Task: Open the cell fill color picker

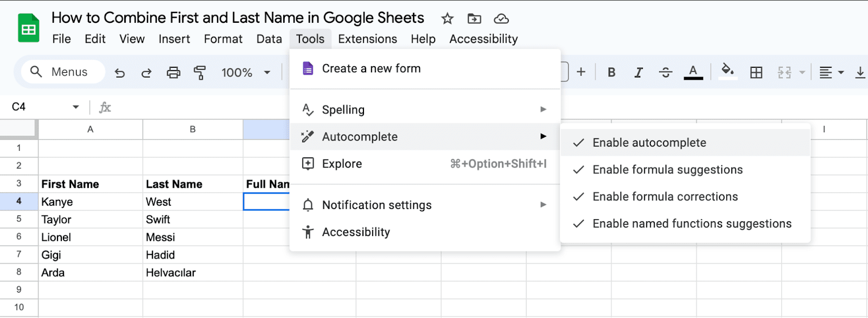Action: click(x=727, y=72)
